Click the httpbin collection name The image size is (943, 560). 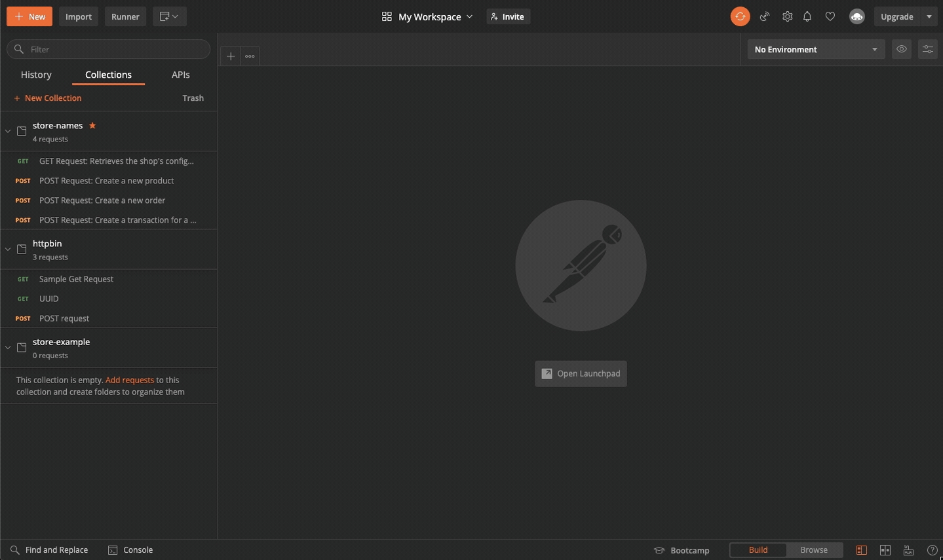[47, 244]
